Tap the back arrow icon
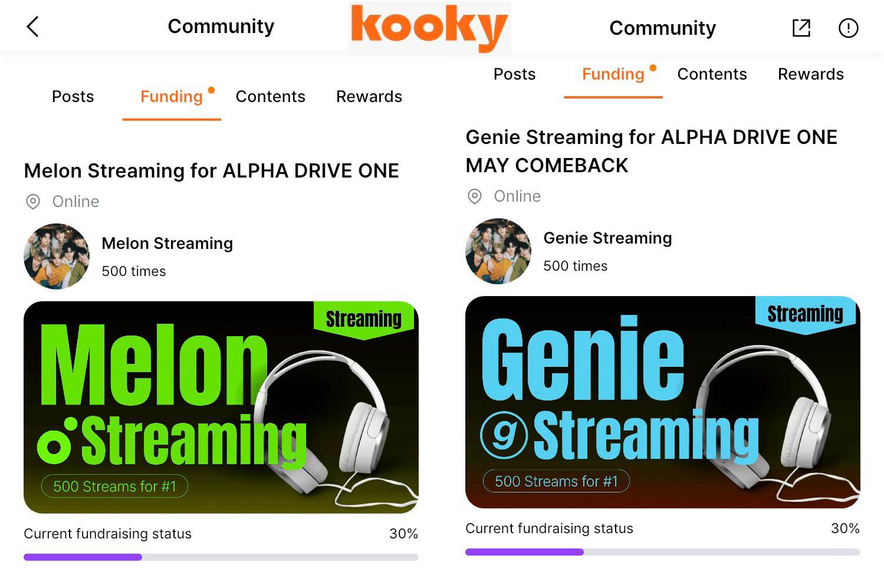 (32, 27)
